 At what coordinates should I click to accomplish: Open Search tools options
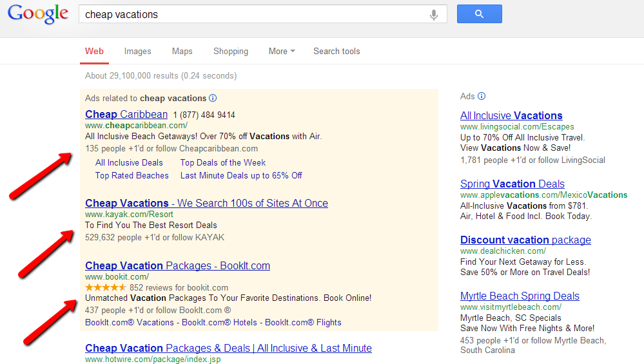click(x=337, y=52)
